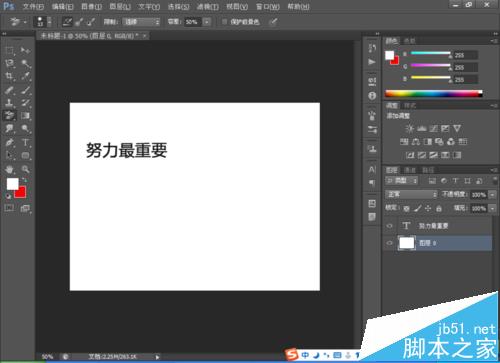500x363 pixels.
Task: Open the 滤镜(T) menu
Action: [x=208, y=6]
